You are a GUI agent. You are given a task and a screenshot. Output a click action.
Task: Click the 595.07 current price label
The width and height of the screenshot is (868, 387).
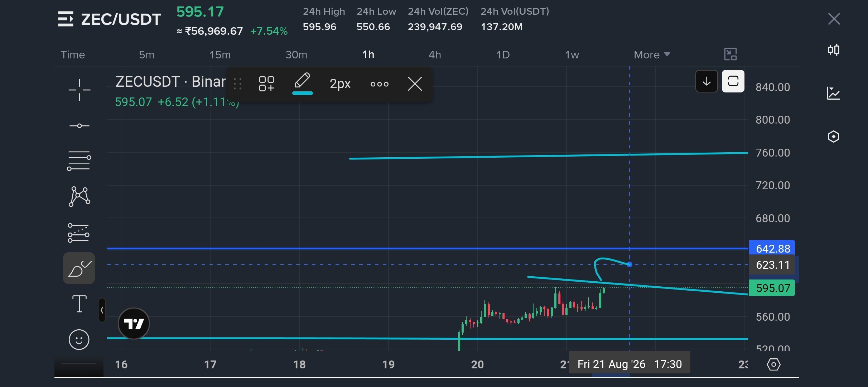(772, 288)
